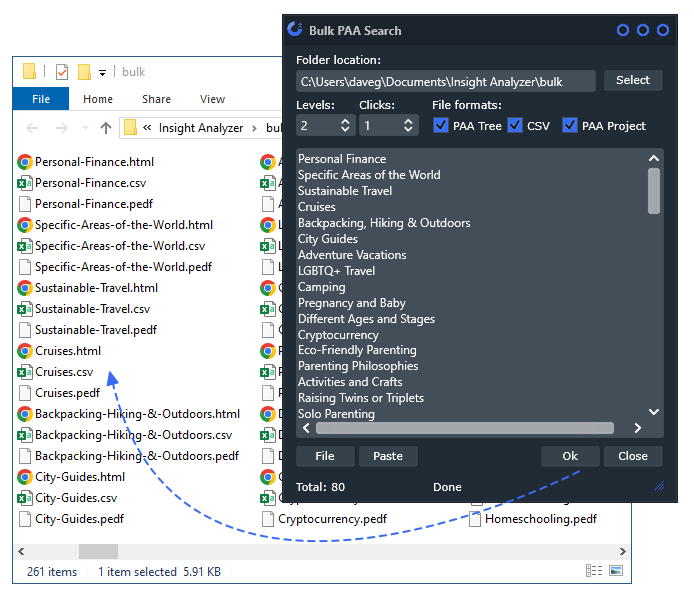Viewport: 694px width, 600px height.
Task: Expand hidden breadcrumb path double-chevron
Action: (147, 128)
